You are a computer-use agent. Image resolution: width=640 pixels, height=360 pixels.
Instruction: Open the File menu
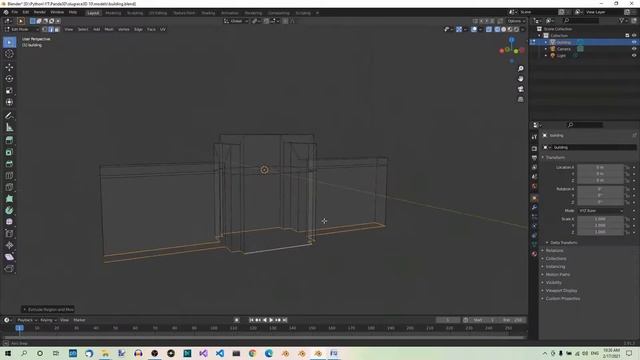coord(15,12)
